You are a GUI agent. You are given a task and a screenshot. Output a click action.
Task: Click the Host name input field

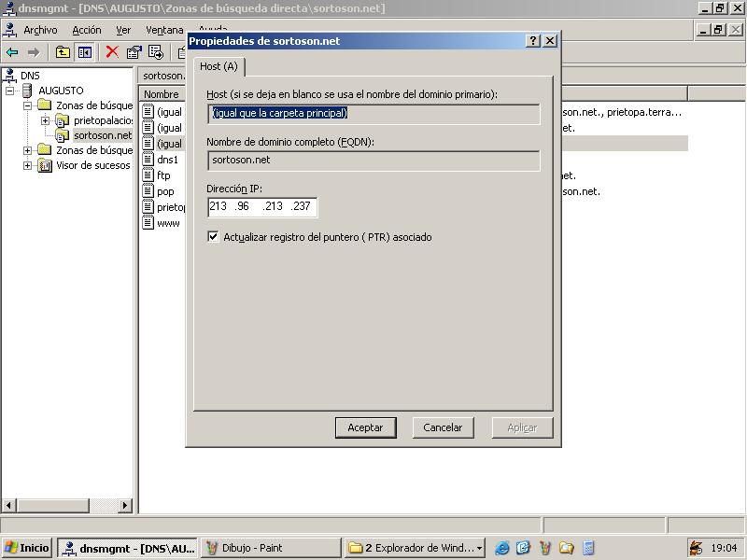374,114
